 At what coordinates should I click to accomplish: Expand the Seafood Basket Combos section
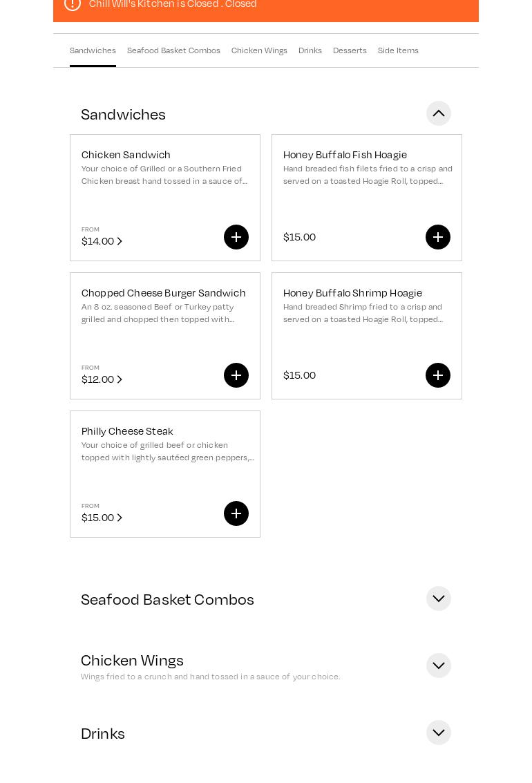pyautogui.click(x=439, y=598)
